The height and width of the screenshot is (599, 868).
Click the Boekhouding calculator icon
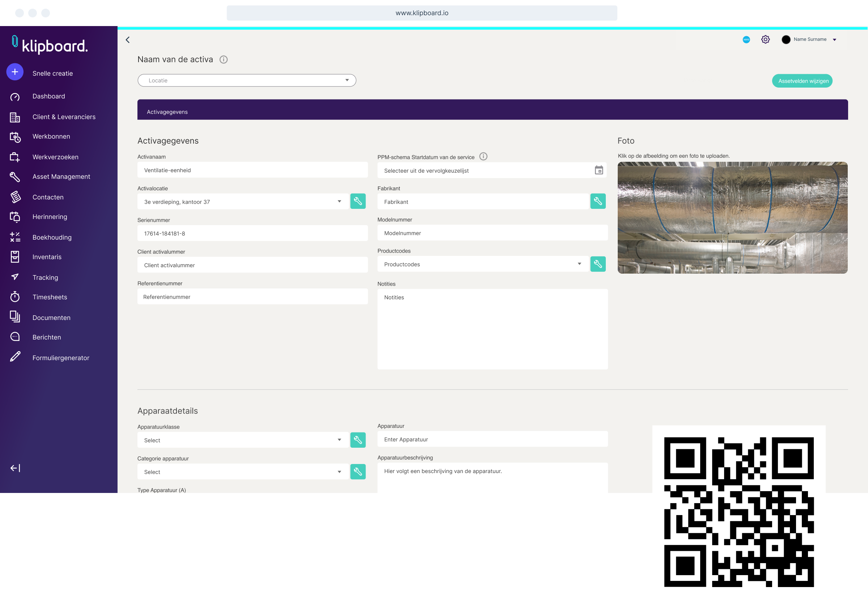pos(15,237)
